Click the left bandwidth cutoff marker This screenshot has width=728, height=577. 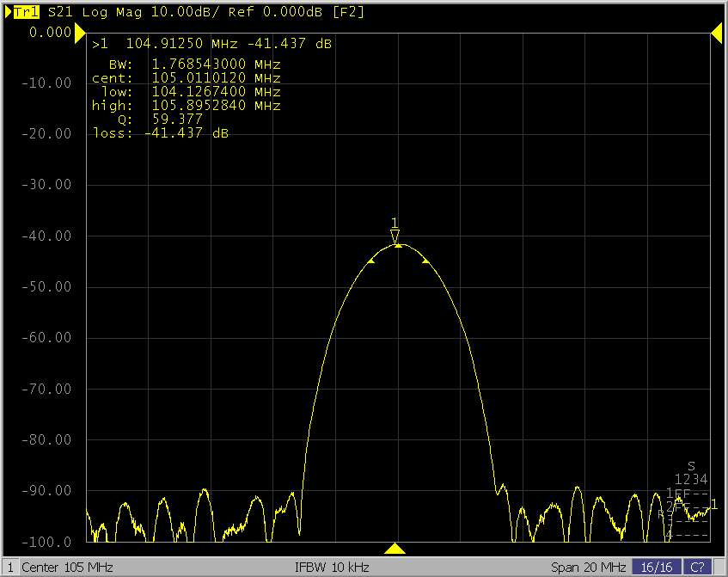tap(371, 260)
